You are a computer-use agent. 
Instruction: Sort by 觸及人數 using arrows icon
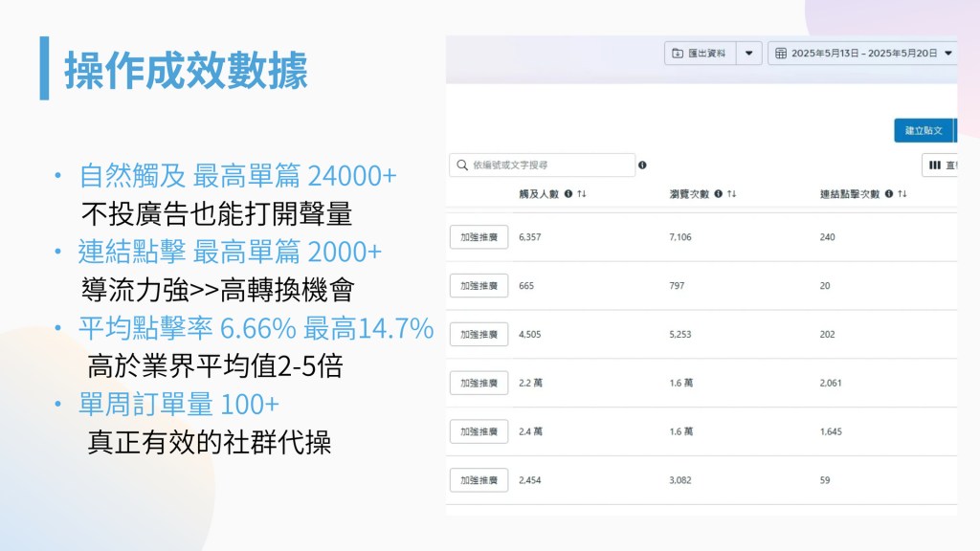582,194
